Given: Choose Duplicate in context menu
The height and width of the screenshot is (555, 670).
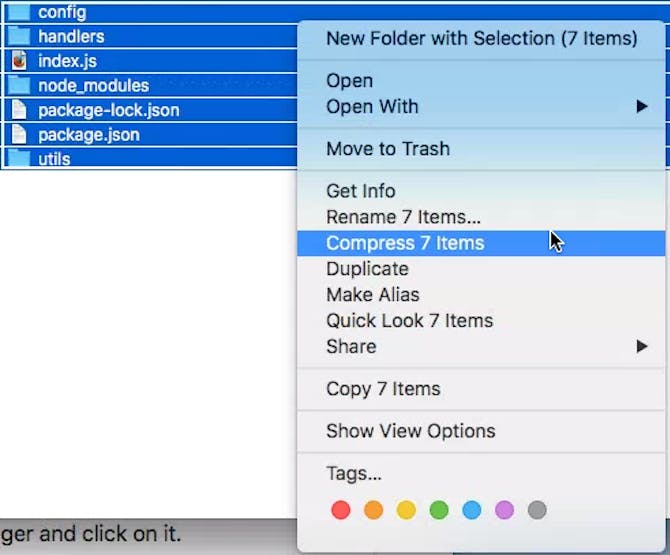Looking at the screenshot, I should coord(481,269).
